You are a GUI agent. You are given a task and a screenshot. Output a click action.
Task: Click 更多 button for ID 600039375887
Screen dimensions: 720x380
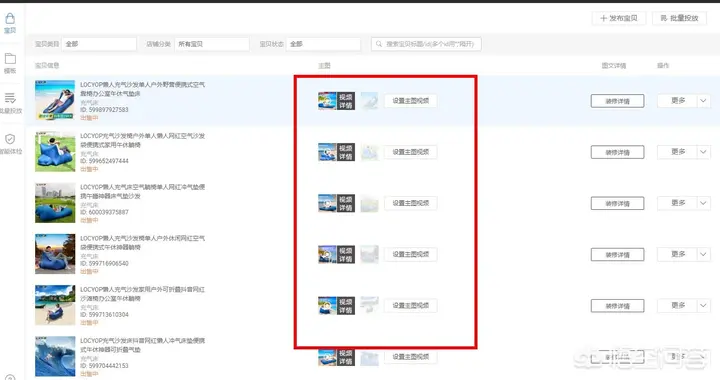point(678,203)
